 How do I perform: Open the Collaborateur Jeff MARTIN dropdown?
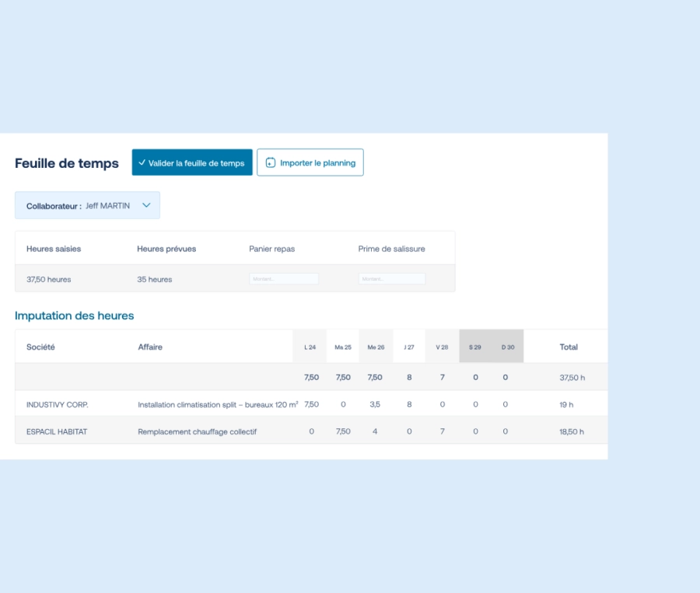[87, 206]
